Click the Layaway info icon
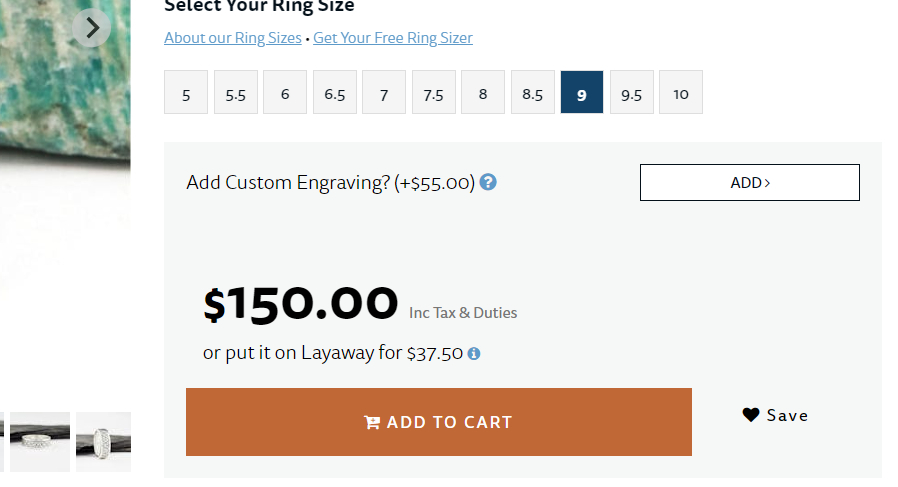Viewport: 898px width, 487px height. (x=474, y=354)
